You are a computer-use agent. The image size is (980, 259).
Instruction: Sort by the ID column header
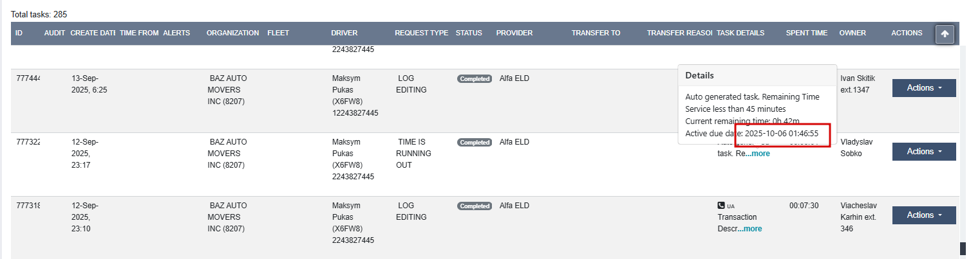click(19, 33)
